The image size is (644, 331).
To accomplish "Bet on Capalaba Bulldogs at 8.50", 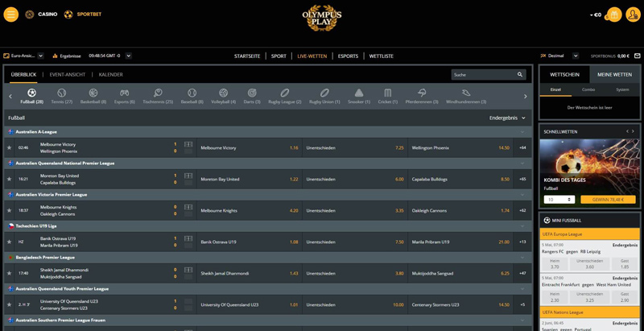I will point(460,180).
